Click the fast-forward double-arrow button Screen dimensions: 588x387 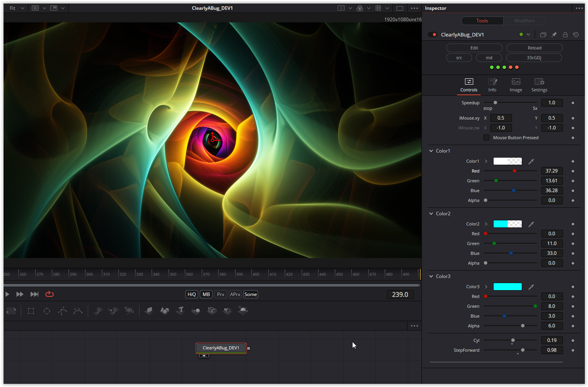pyautogui.click(x=20, y=294)
